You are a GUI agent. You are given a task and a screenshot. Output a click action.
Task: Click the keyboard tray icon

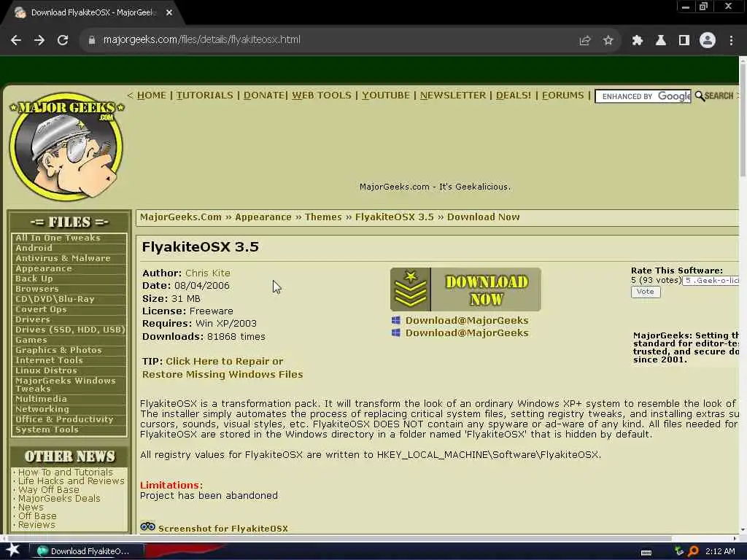tap(646, 553)
